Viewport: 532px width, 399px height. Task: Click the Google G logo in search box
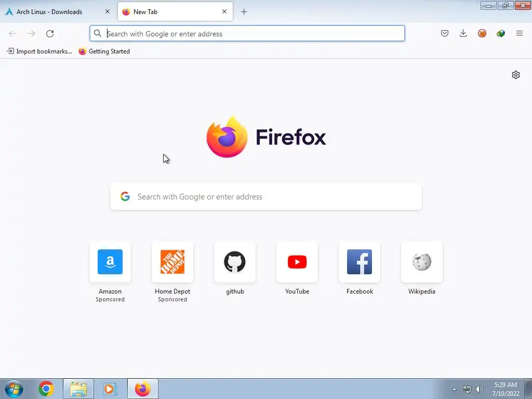click(125, 196)
